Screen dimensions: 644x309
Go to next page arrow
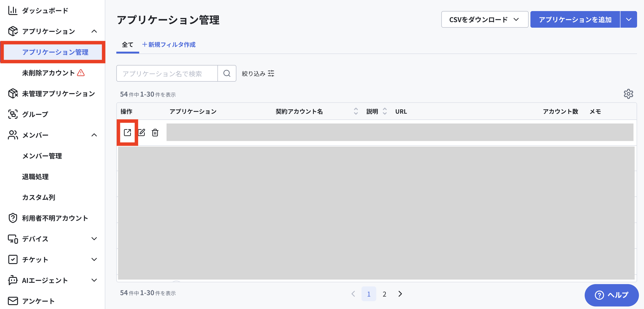400,294
